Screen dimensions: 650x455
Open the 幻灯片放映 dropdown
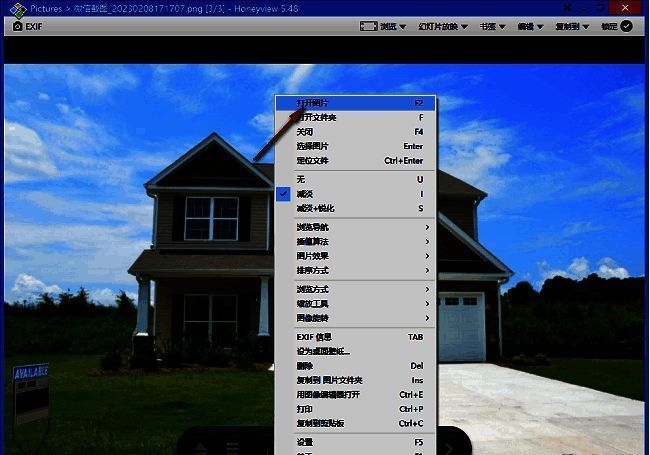pyautogui.click(x=443, y=26)
